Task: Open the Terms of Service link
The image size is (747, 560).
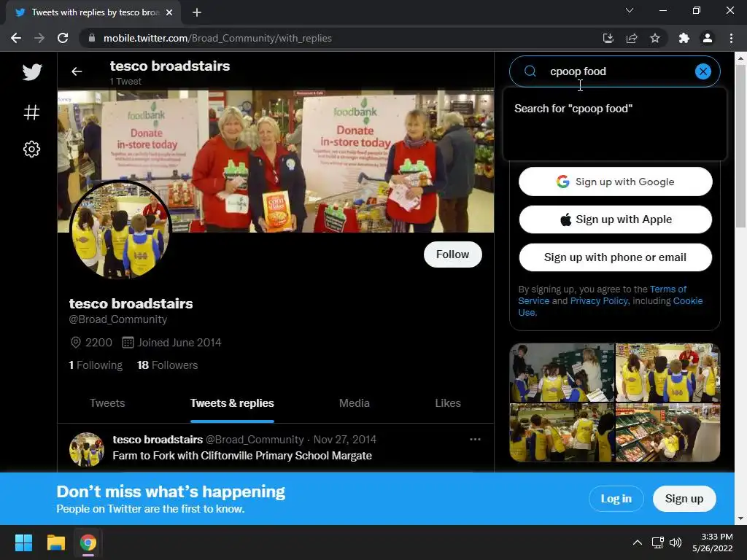Action: (x=668, y=289)
